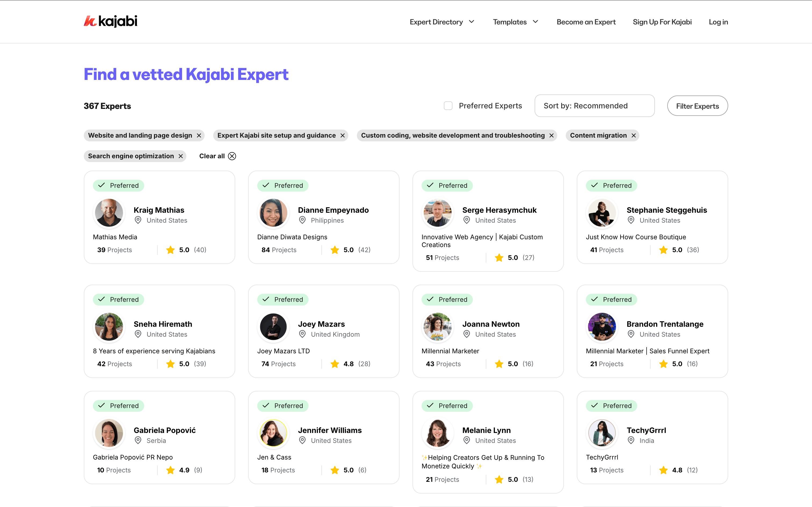Click the Clear all circled X icon
Screen dimensions: 812x507
pos(232,156)
